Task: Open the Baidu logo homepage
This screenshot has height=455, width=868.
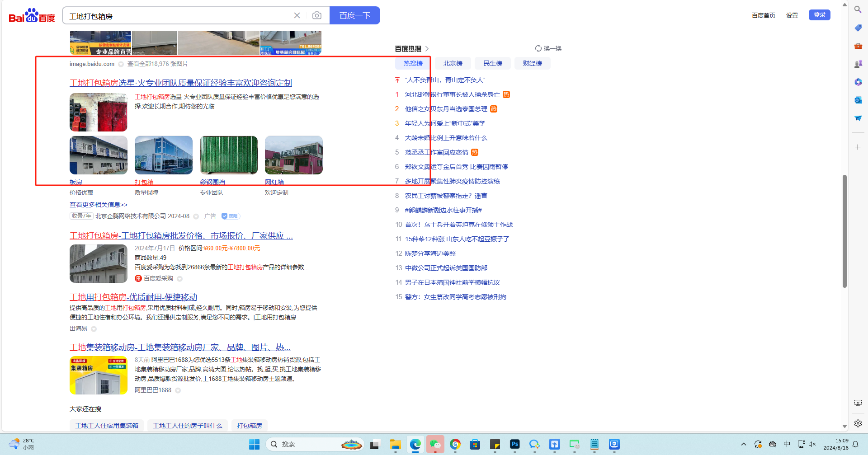Action: coord(32,15)
